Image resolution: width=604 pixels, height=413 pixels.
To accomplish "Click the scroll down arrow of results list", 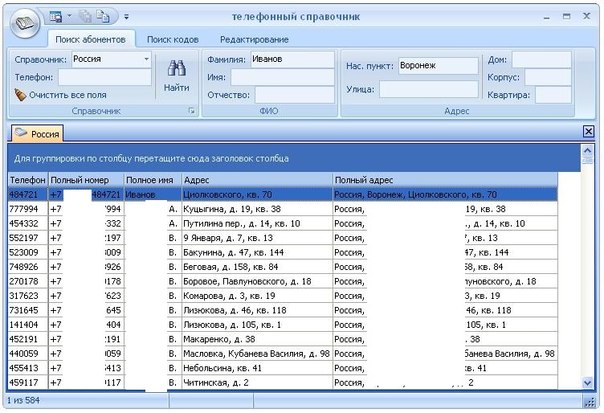I will (x=587, y=383).
